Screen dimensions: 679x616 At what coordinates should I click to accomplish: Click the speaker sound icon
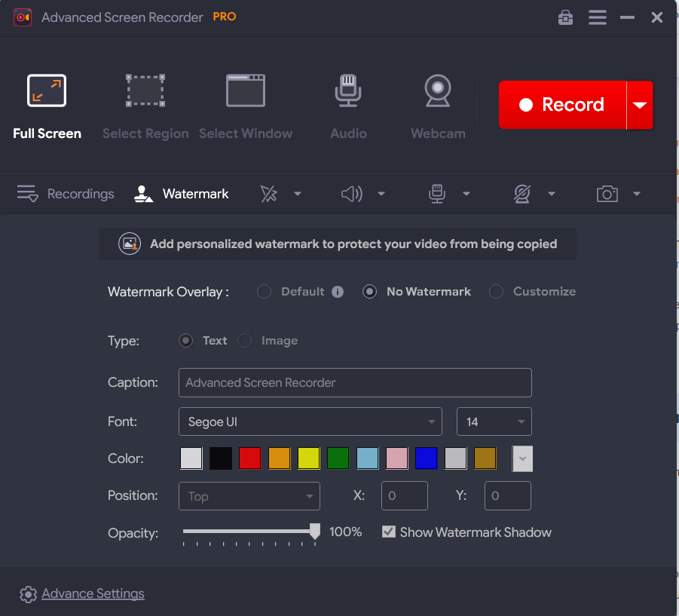pos(351,194)
